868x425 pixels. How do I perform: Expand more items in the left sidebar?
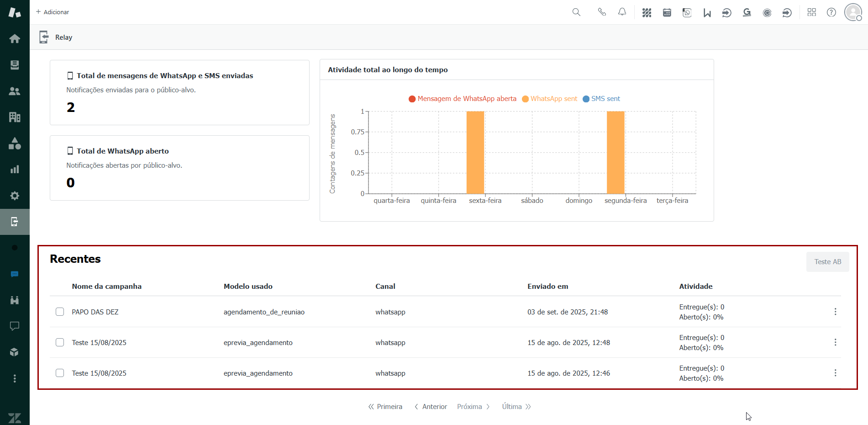pos(15,378)
